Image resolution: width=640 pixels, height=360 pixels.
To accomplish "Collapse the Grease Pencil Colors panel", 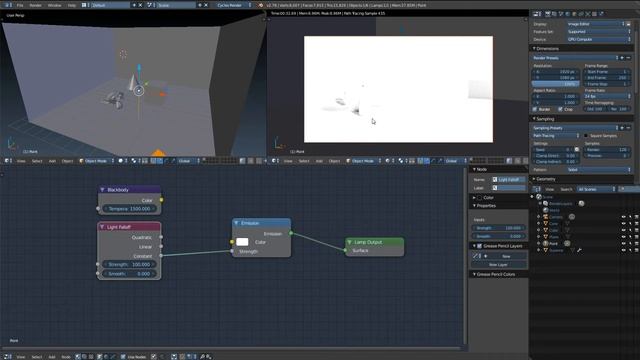I will click(474, 275).
